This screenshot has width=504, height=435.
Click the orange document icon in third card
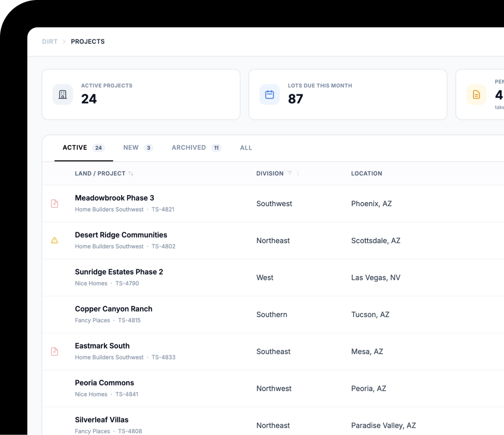476,94
